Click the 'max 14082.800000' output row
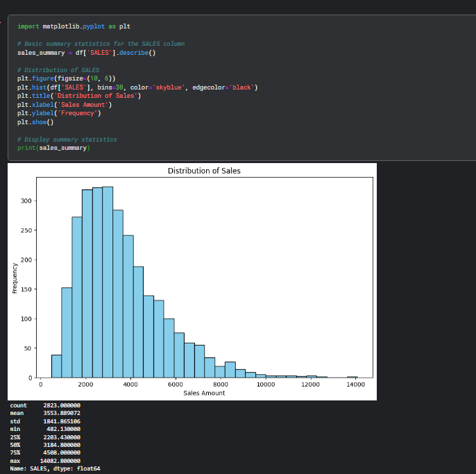The image size is (476, 474). [x=45, y=461]
